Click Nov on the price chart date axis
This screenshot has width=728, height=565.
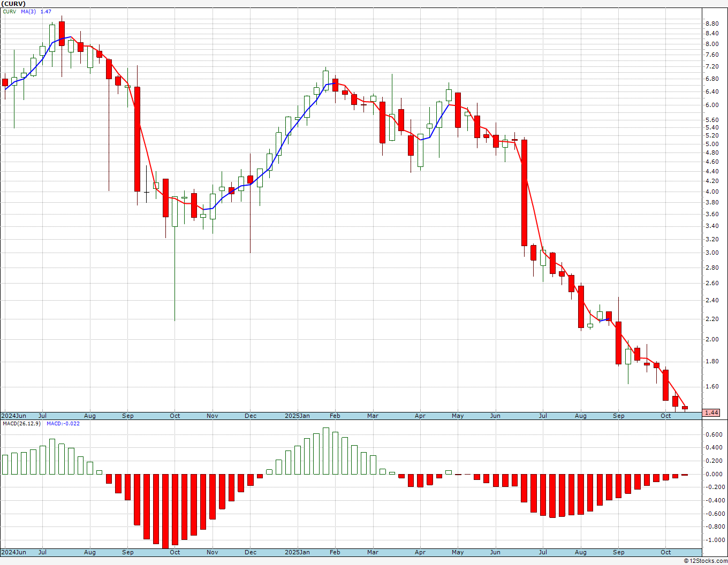pyautogui.click(x=213, y=416)
